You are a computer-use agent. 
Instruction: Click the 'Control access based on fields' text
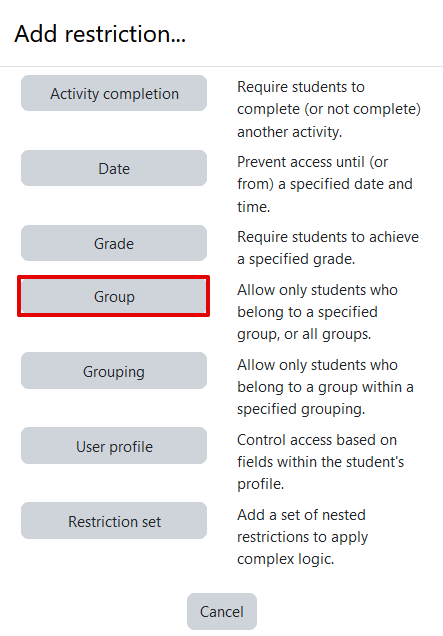click(320, 462)
